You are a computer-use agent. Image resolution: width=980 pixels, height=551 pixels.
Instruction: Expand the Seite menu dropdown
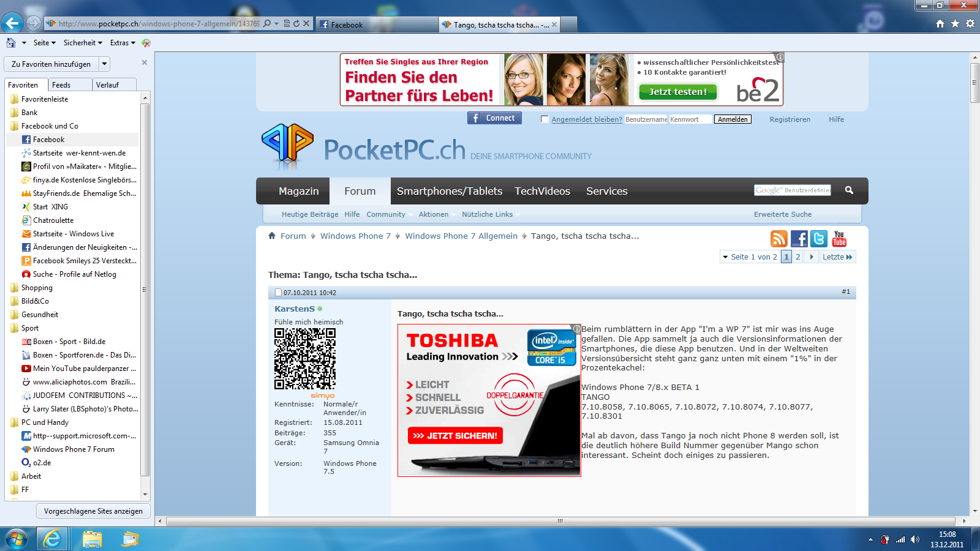click(x=44, y=43)
